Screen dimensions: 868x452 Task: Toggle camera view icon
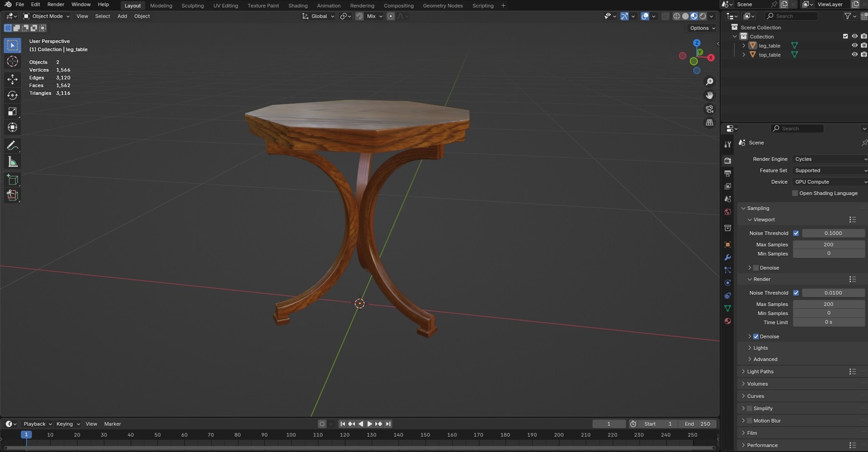click(710, 109)
